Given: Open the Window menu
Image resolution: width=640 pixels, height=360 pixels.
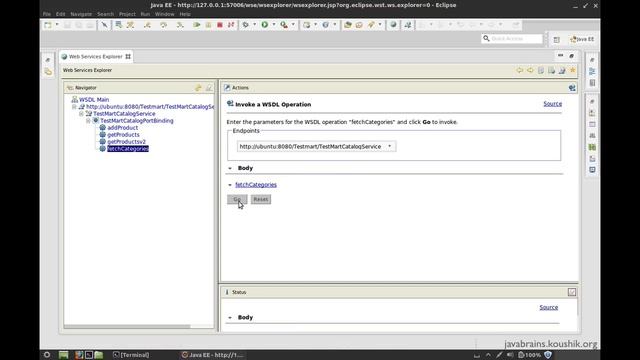Looking at the screenshot, I should click(164, 14).
